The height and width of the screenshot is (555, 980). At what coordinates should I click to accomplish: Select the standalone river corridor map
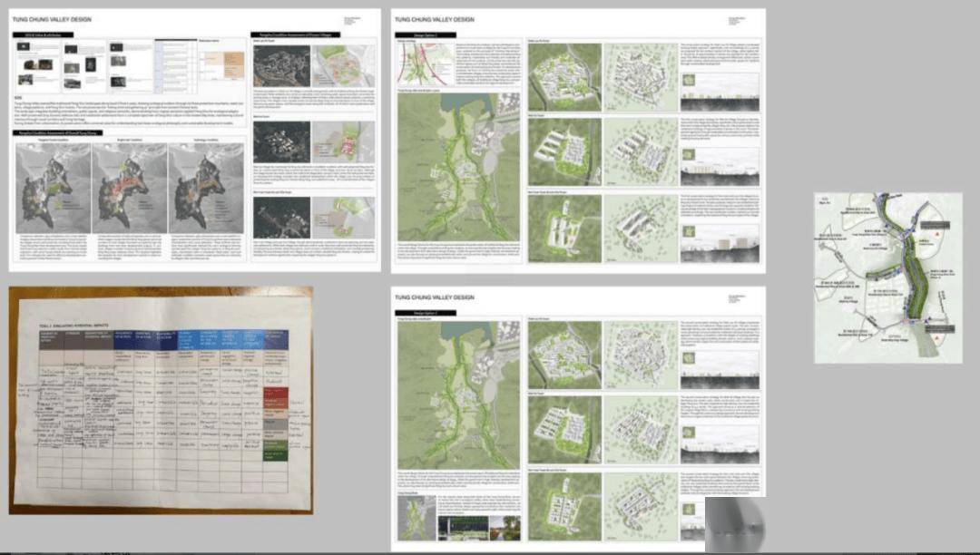pyautogui.click(x=887, y=277)
